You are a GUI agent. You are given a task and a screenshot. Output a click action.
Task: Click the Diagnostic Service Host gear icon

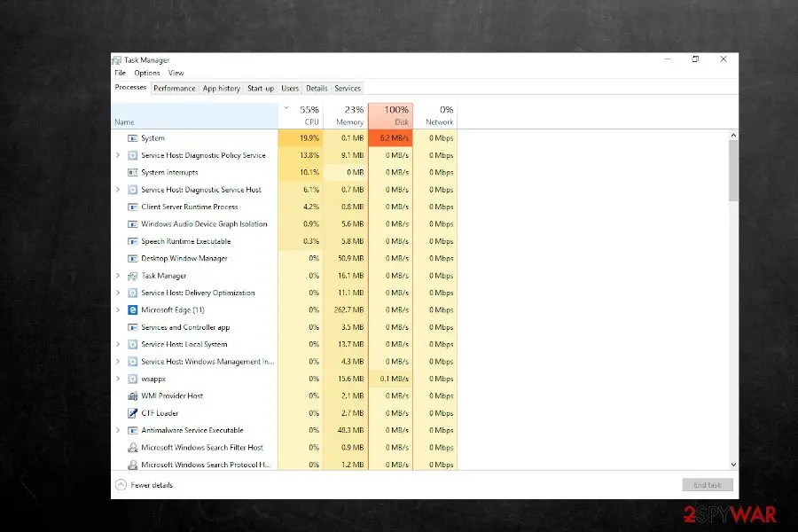(x=132, y=190)
